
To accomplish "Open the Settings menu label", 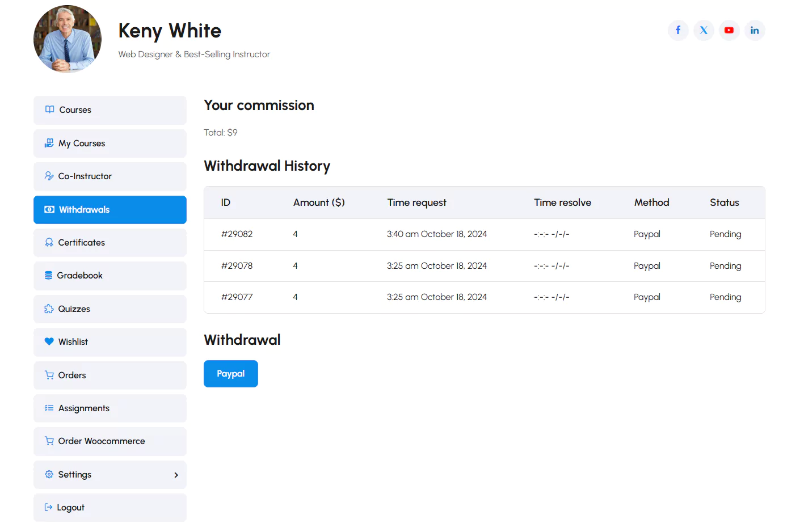I will pos(74,474).
